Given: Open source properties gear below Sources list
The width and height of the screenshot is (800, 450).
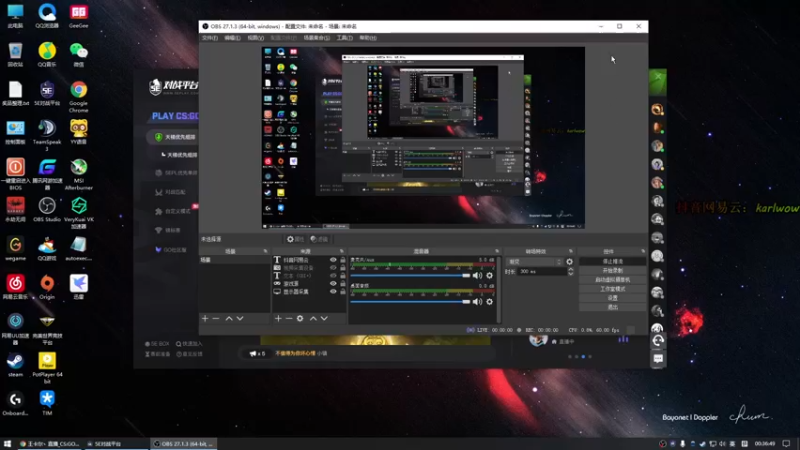Looking at the screenshot, I should 300,318.
